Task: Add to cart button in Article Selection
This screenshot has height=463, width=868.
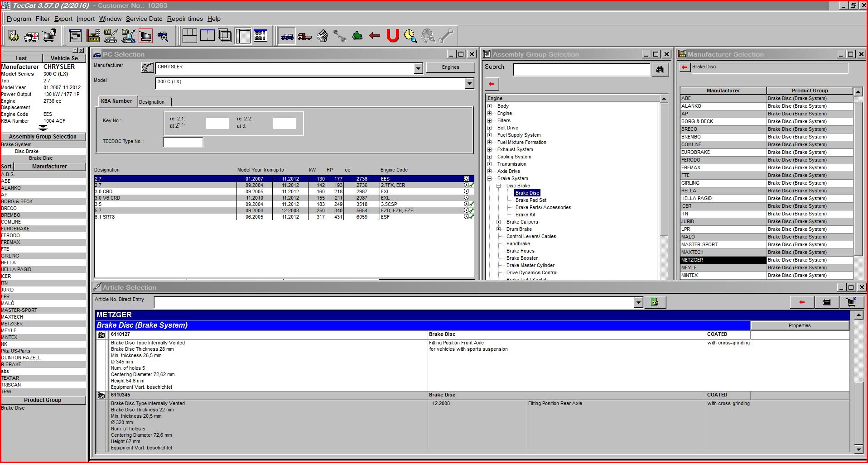Action: [851, 302]
